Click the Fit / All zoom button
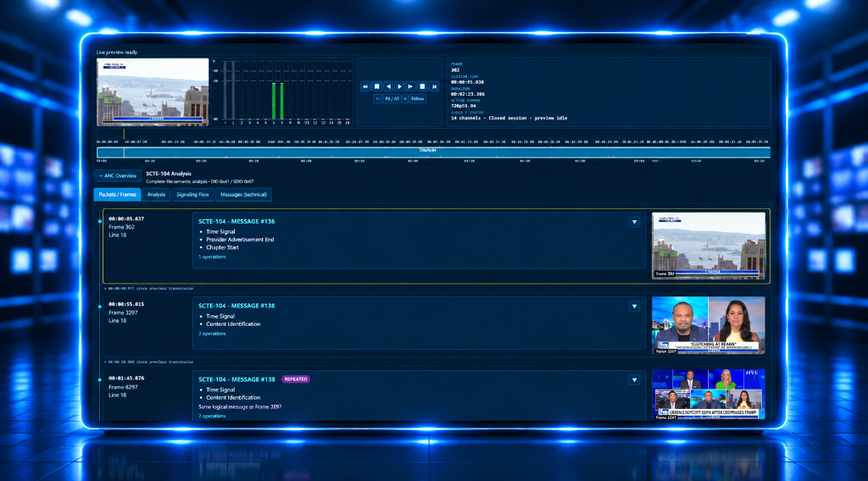The image size is (868, 481). 392,99
